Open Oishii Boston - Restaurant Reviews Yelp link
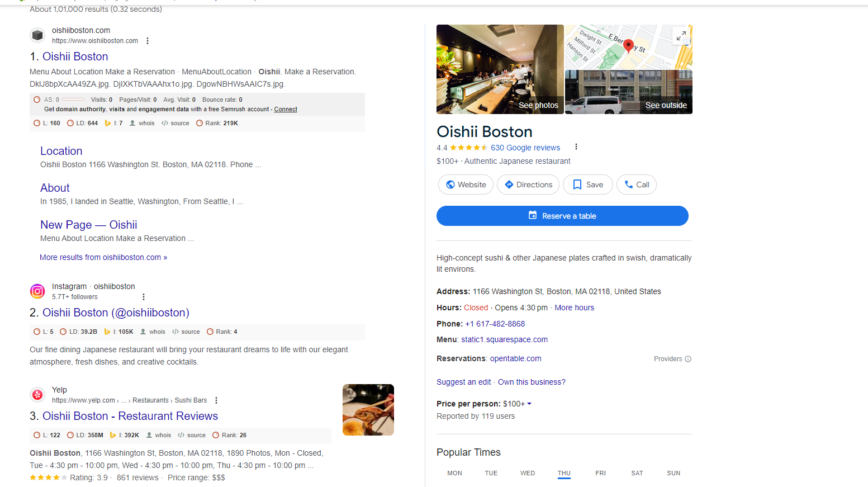Image resolution: width=868 pixels, height=487 pixels. pyautogui.click(x=130, y=416)
